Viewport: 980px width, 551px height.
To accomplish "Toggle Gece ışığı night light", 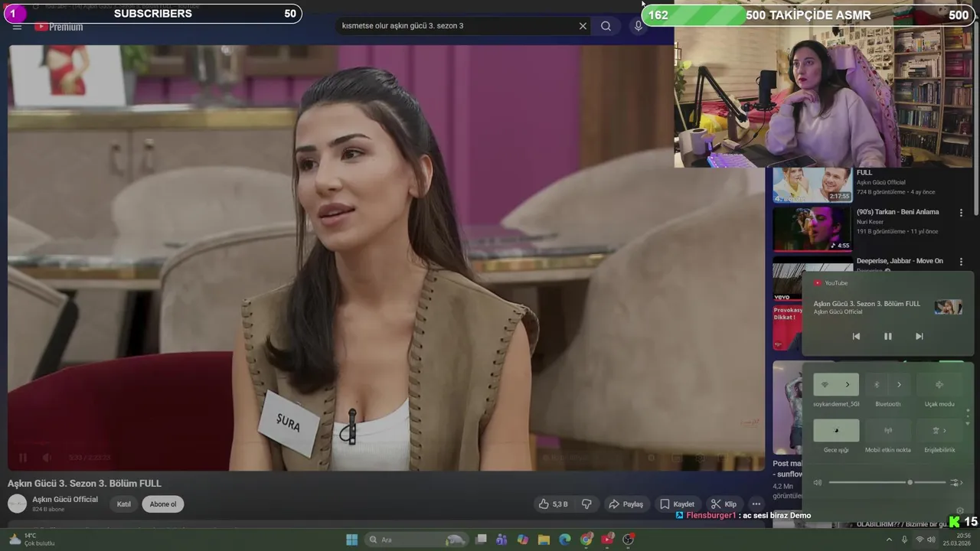I will click(836, 430).
